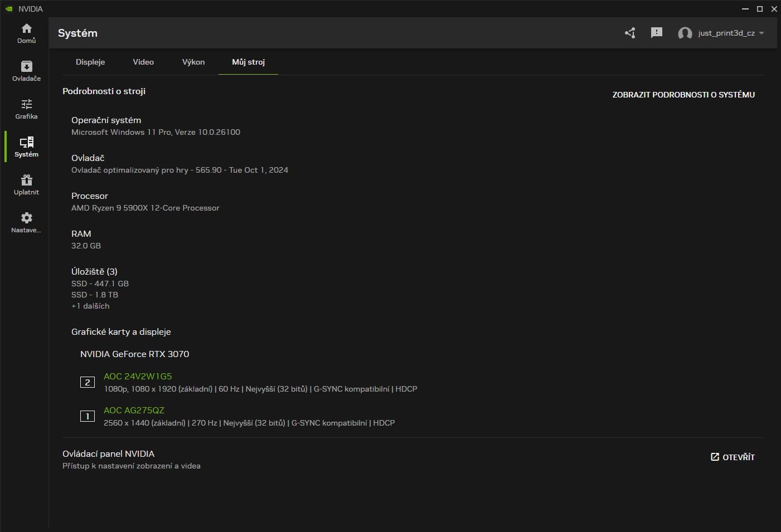Click Zobrazit podrobnosti o systému button

point(683,95)
